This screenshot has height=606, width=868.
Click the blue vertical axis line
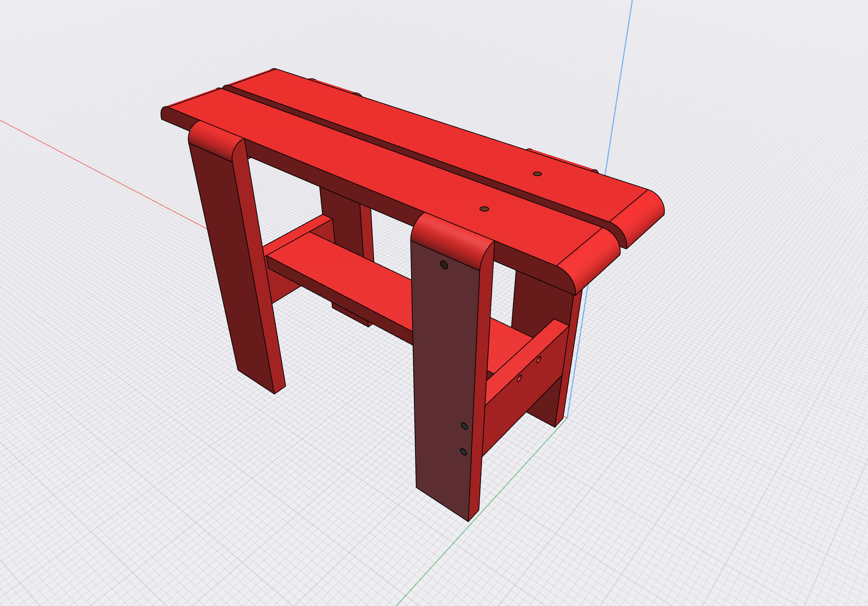point(620,76)
